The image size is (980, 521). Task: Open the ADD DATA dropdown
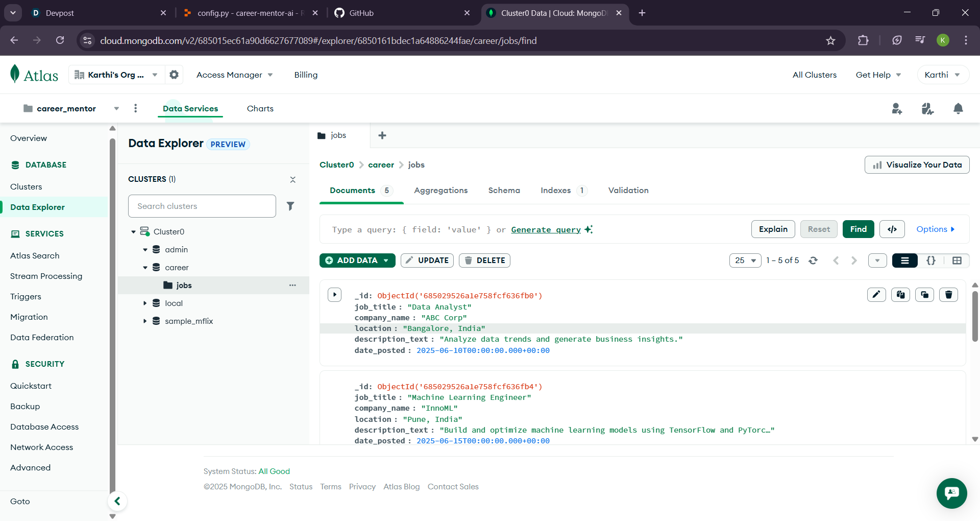357,260
